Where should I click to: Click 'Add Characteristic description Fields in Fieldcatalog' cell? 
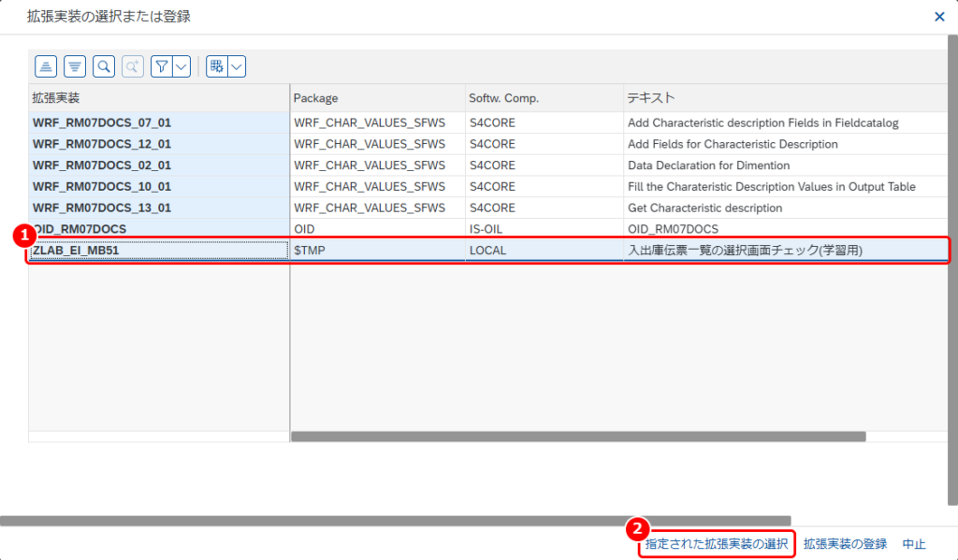pyautogui.click(x=786, y=122)
